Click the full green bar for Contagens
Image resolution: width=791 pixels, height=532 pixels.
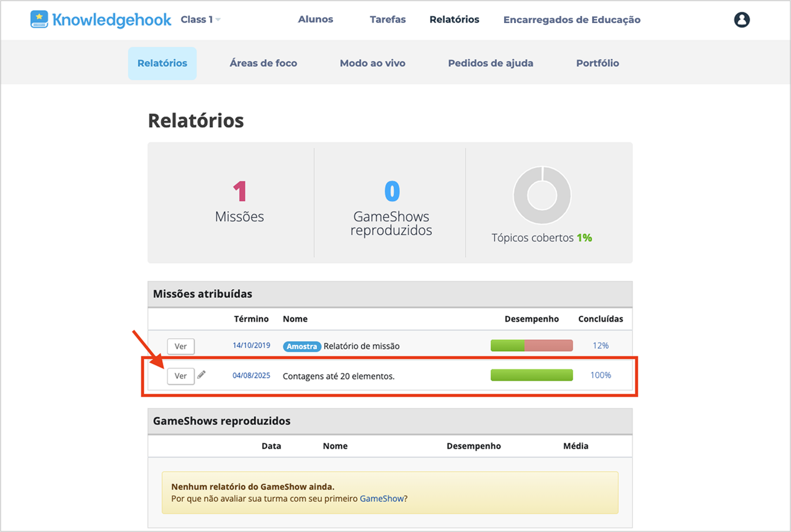pyautogui.click(x=532, y=375)
